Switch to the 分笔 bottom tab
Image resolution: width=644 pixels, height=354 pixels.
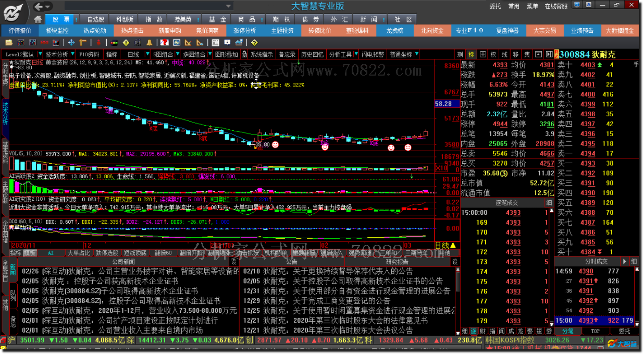click(x=567, y=331)
